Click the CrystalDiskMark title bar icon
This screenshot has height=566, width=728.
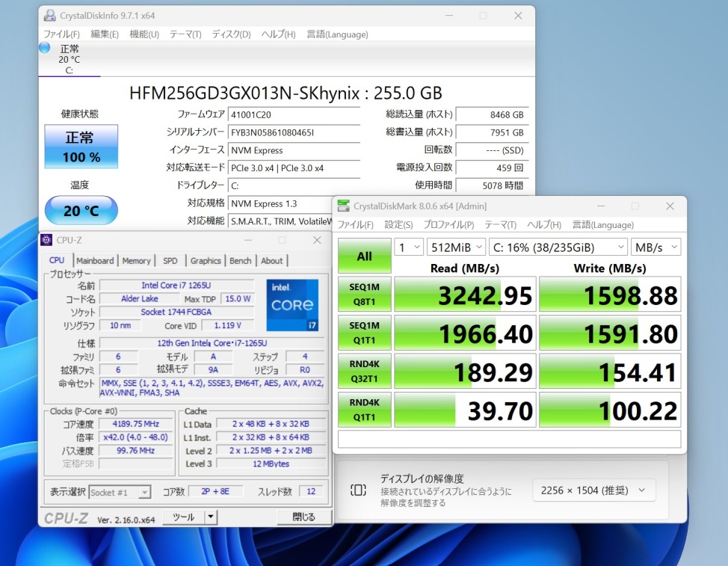pos(344,206)
